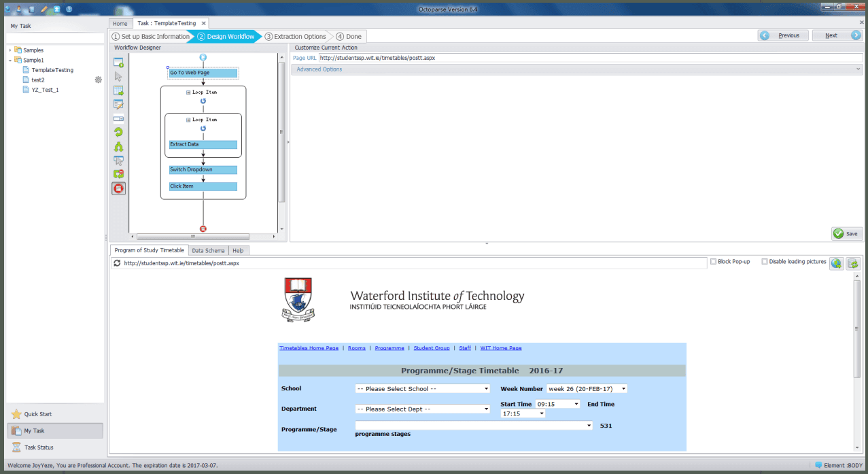The width and height of the screenshot is (868, 474).
Task: Click the blue play start node
Action: click(203, 58)
